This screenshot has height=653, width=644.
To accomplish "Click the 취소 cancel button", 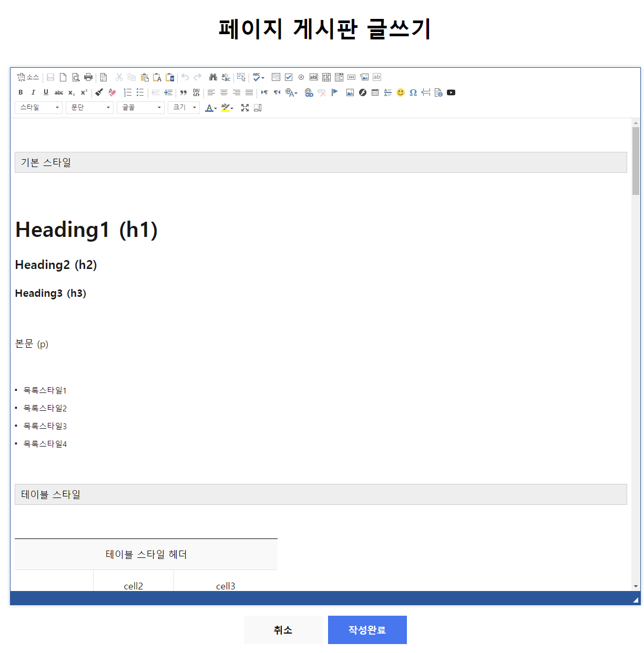I will click(x=283, y=630).
